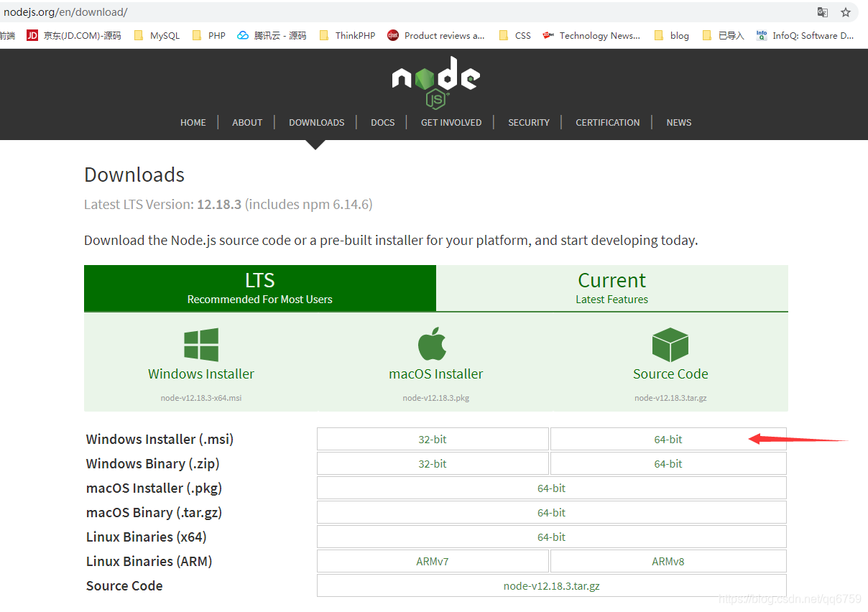Download Windows Installer (.msi) 64-bit

pyautogui.click(x=668, y=440)
